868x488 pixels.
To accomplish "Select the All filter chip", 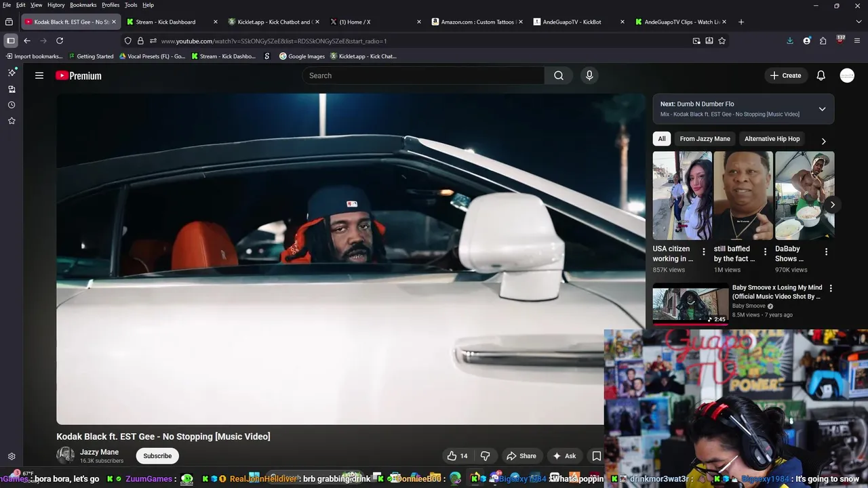I will click(x=662, y=139).
